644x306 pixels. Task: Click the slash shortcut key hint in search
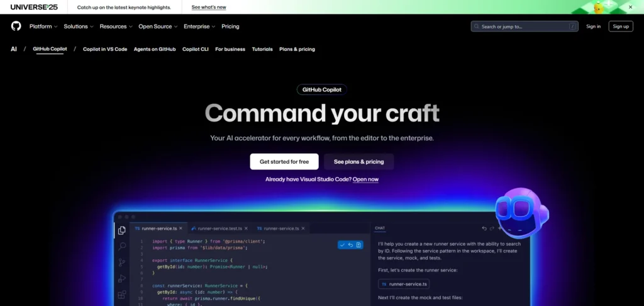572,26
